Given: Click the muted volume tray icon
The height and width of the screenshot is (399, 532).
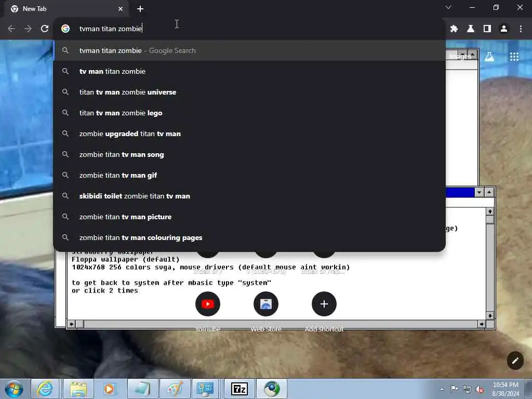Looking at the screenshot, I should [480, 389].
